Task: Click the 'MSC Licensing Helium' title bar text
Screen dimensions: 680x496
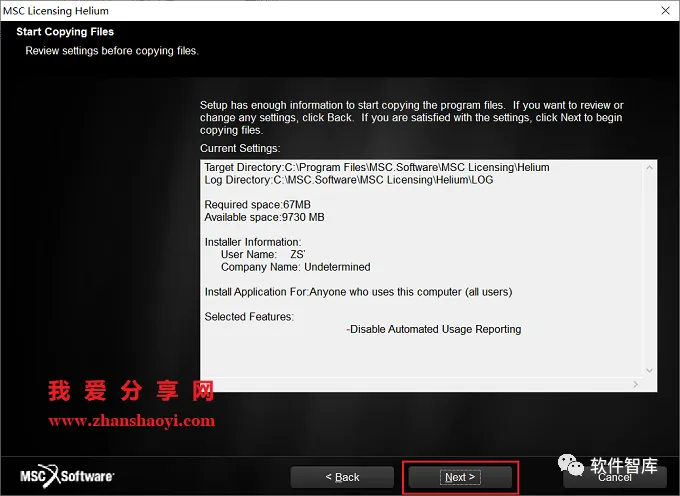Action: [56, 10]
